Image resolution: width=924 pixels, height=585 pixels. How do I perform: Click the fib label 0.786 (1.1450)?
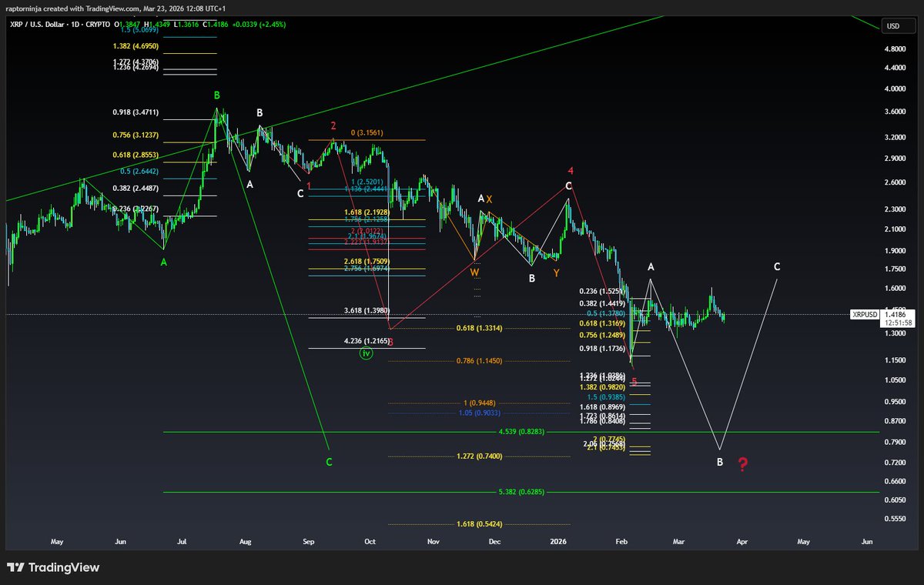pos(478,360)
